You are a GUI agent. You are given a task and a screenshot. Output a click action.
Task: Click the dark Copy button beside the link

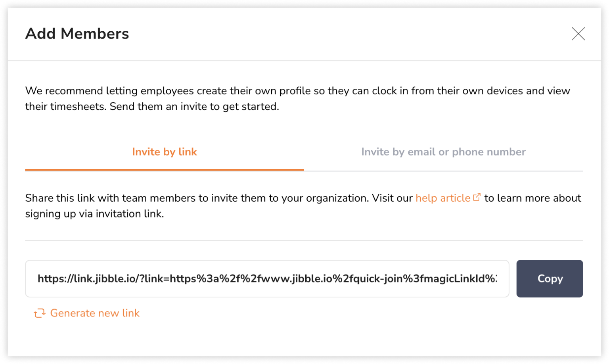[549, 278]
